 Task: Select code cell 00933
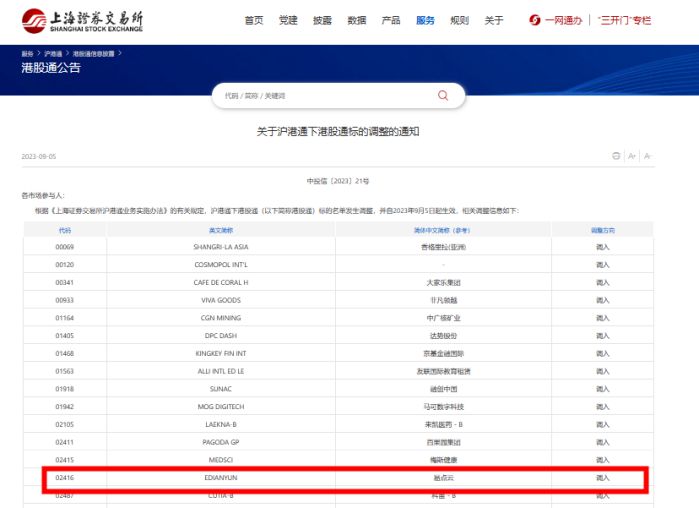click(65, 300)
